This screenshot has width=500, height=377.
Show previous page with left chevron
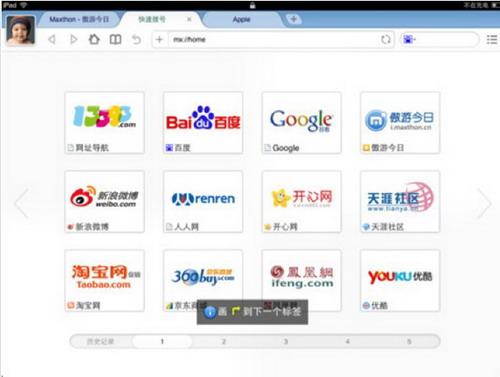click(x=22, y=203)
